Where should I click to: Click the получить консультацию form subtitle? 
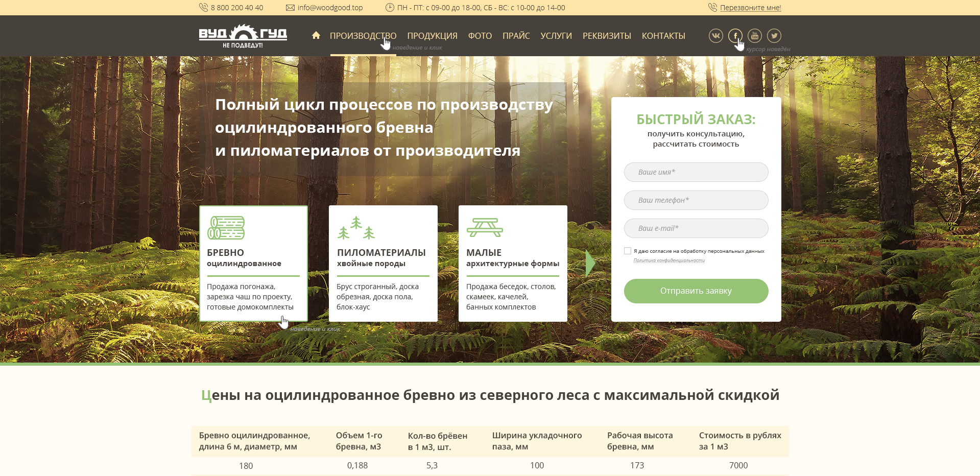pyautogui.click(x=696, y=139)
